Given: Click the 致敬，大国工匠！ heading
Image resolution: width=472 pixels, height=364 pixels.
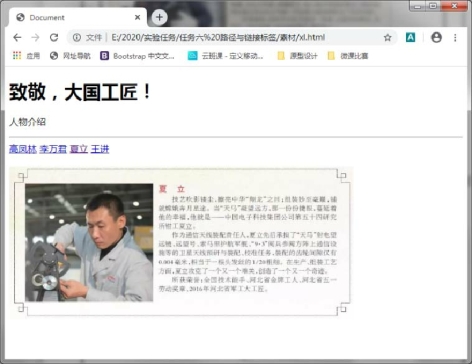Looking at the screenshot, I should [80, 92].
